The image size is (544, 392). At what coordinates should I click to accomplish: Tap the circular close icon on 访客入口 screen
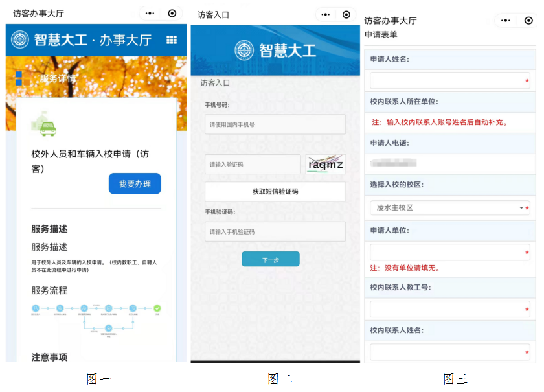tap(346, 14)
